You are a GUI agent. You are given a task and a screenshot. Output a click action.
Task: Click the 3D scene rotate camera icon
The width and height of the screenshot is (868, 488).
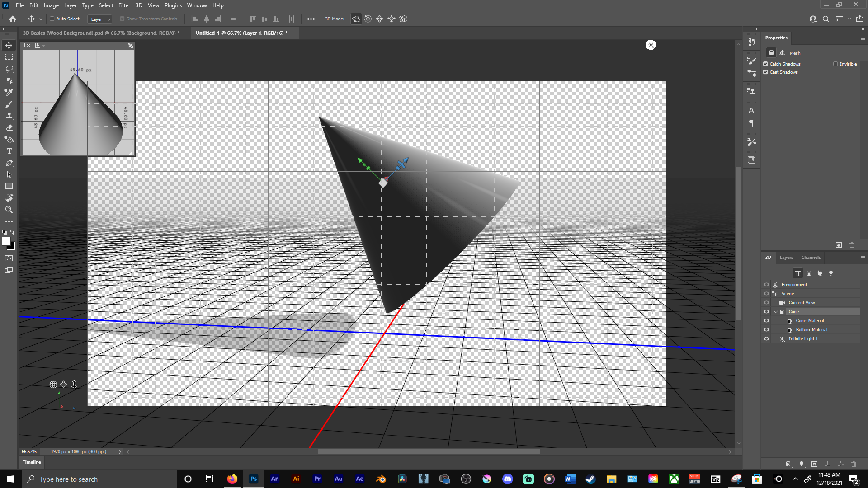click(x=357, y=19)
